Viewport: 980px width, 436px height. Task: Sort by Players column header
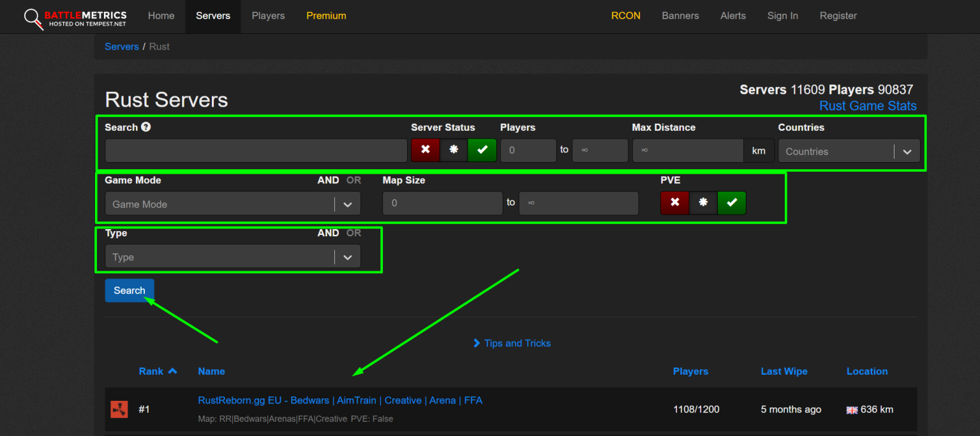pos(690,371)
